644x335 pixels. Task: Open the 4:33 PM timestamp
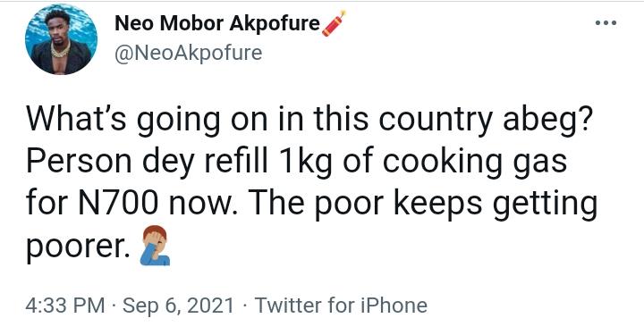65,306
